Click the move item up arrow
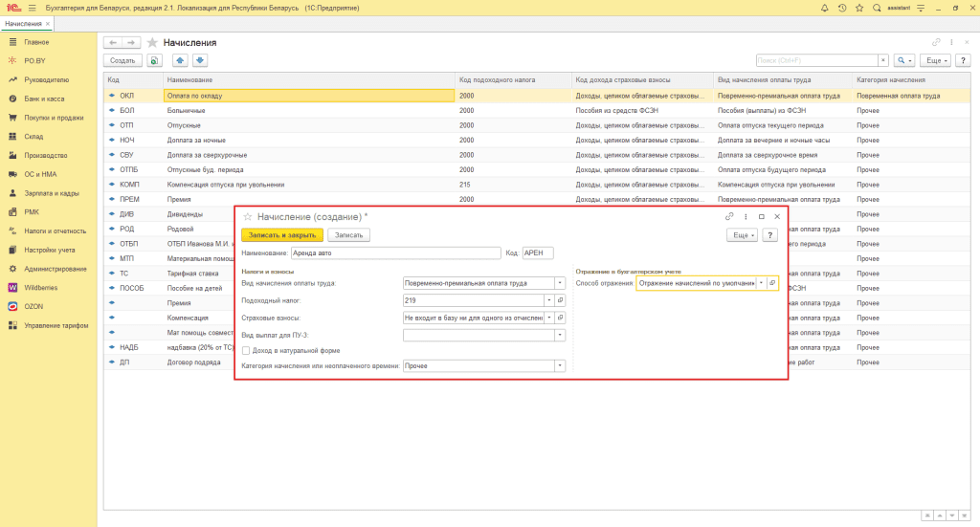Screen dimensions: 980x527 [x=181, y=60]
